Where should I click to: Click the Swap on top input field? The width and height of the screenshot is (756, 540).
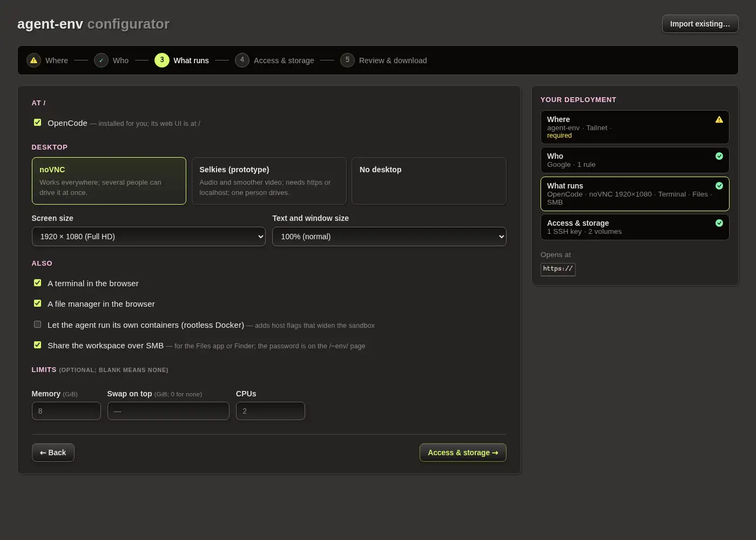tap(168, 411)
